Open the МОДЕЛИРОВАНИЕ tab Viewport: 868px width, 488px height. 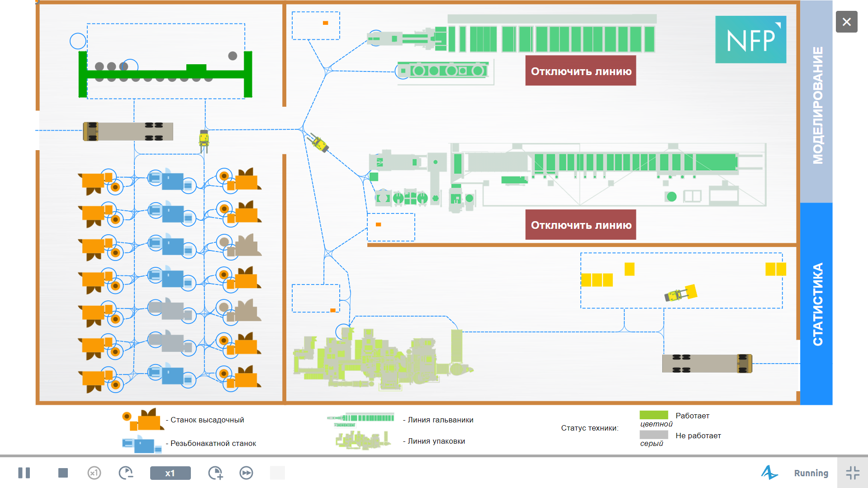click(x=816, y=104)
